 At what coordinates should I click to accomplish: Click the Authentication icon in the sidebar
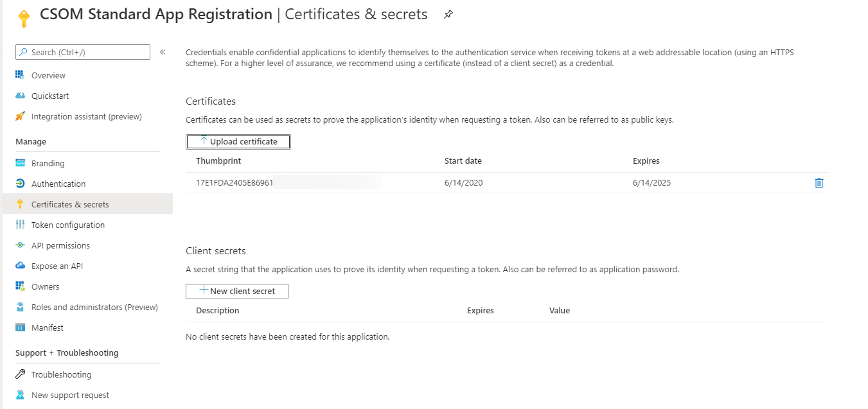point(20,184)
